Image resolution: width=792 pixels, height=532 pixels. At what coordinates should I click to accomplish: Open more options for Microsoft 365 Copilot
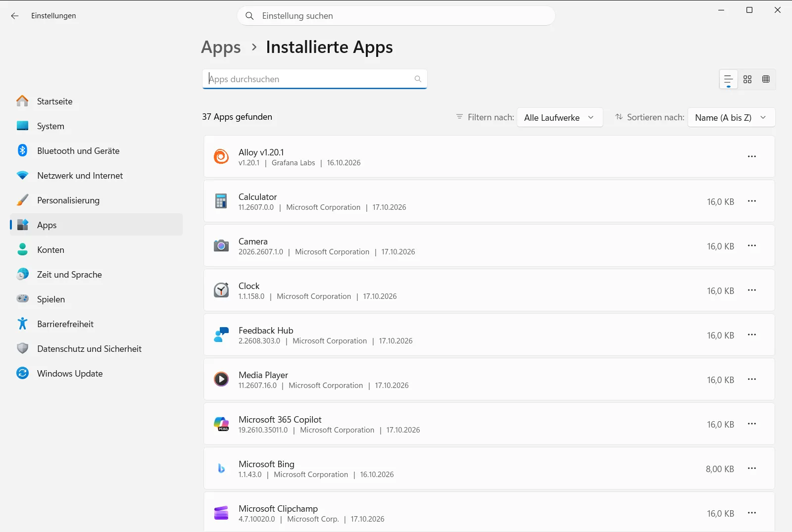click(x=752, y=424)
